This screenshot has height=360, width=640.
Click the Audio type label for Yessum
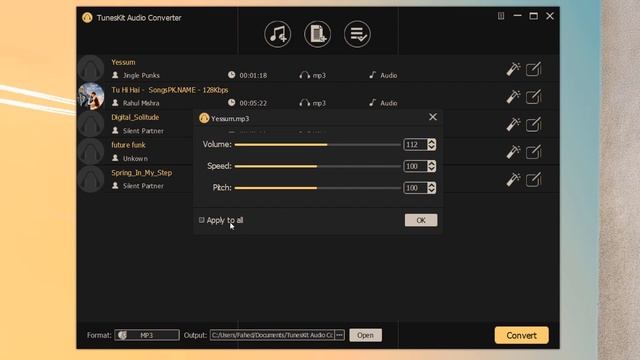pyautogui.click(x=389, y=76)
